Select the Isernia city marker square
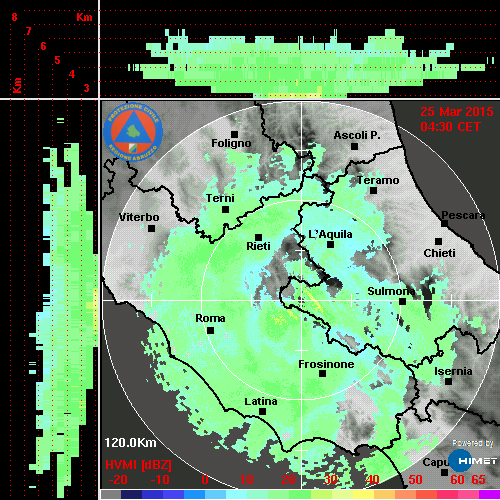 449,381
